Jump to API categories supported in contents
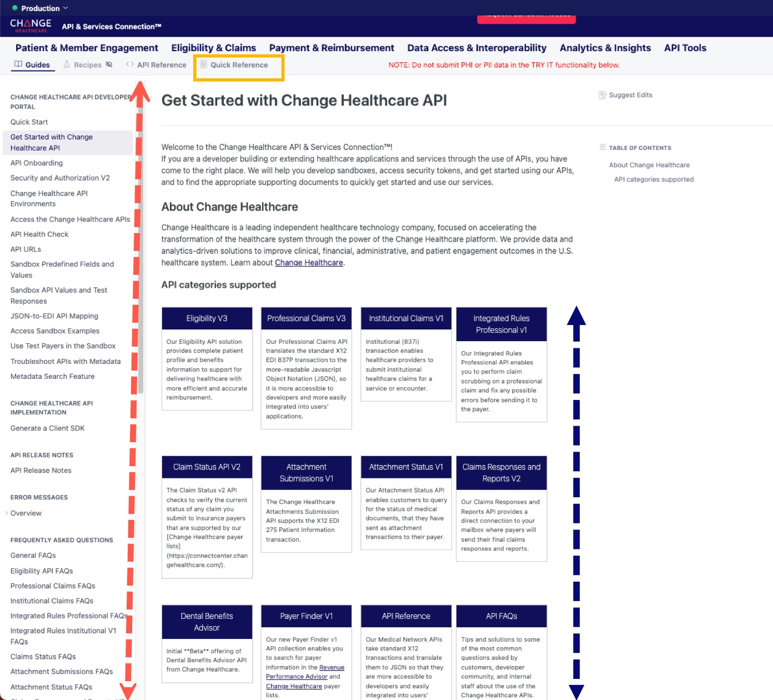 pos(654,179)
